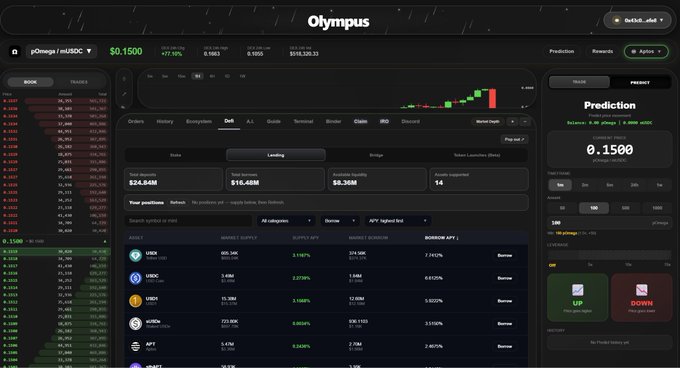Click the Prediction button in header
The image size is (680, 368).
tap(562, 52)
